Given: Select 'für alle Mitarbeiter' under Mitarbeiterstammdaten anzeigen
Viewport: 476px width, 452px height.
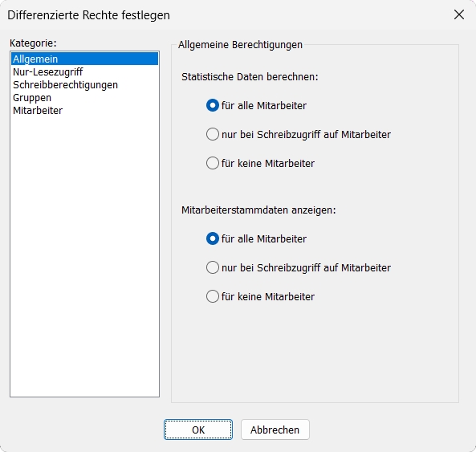Looking at the screenshot, I should (256, 238).
